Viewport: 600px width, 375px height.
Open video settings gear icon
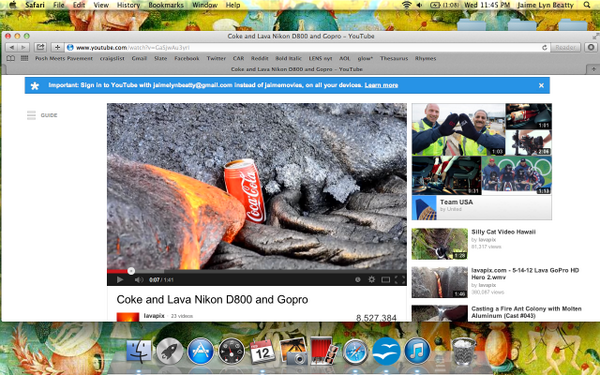(x=371, y=280)
